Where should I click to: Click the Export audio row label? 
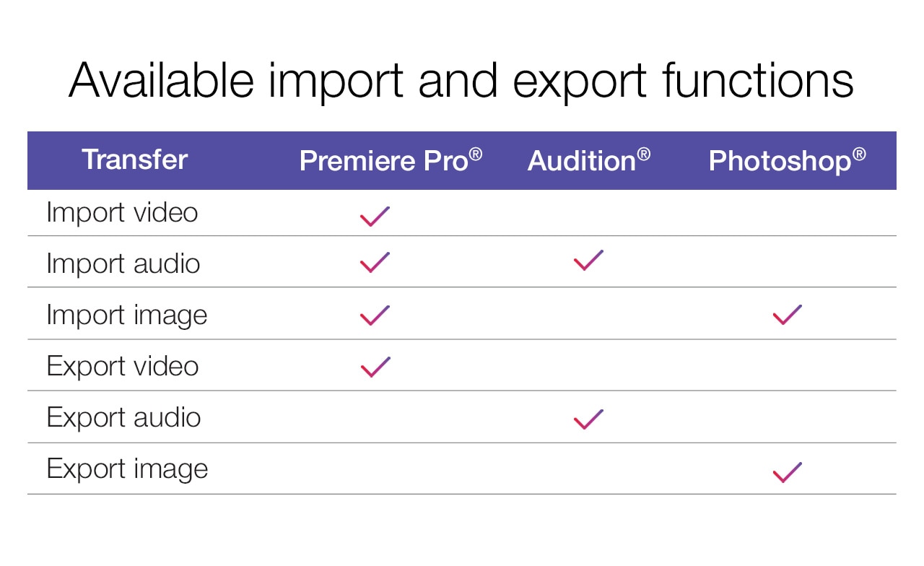coord(124,417)
